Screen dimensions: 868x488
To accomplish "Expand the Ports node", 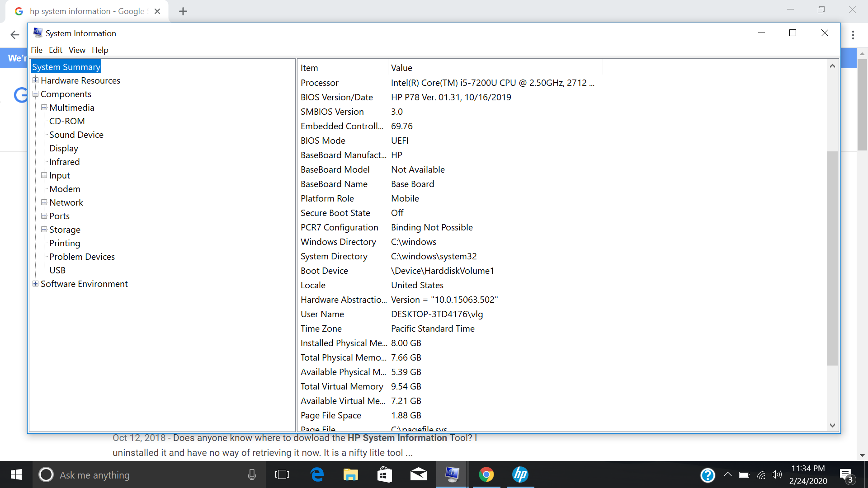I will 44,216.
